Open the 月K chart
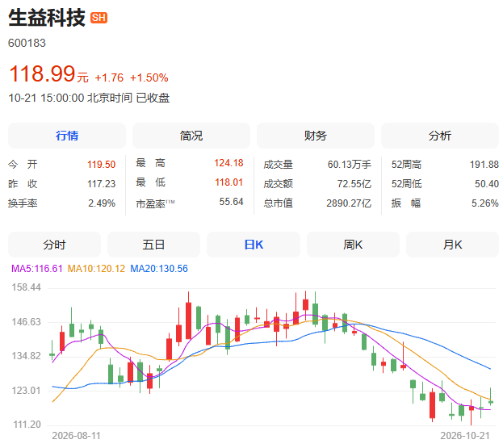This screenshot has width=503, height=448. pos(453,245)
